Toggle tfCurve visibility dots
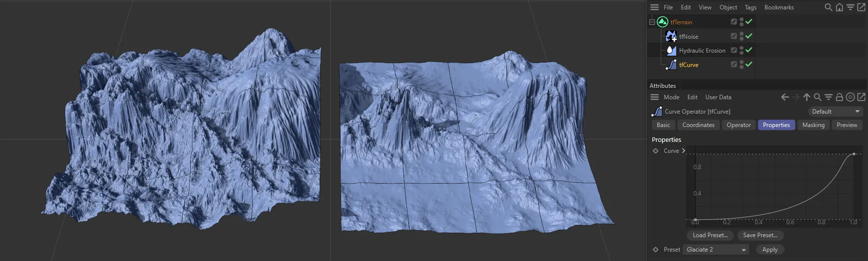The height and width of the screenshot is (261, 868). (741, 65)
